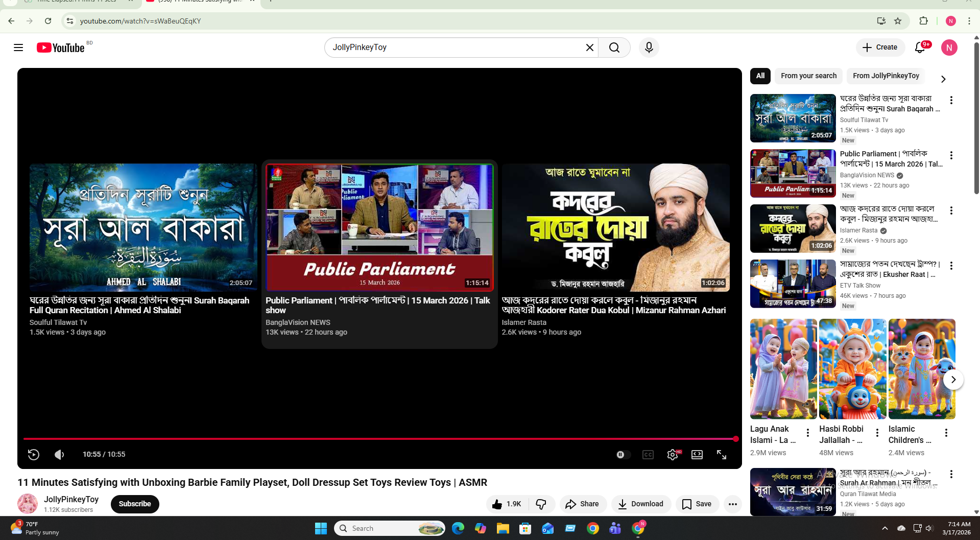The height and width of the screenshot is (540, 980).
Task: Switch to theater mode
Action: tap(697, 455)
